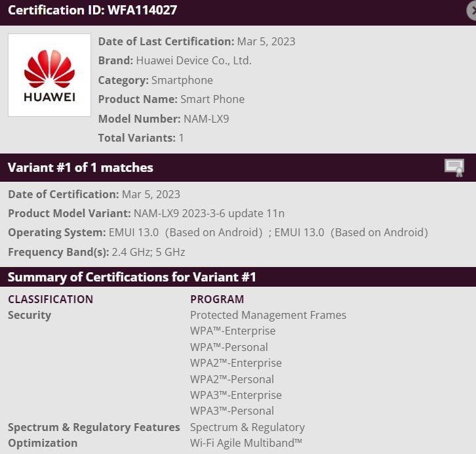476x454 pixels.
Task: Select the model number NAM-LX9 text
Action: pos(206,119)
